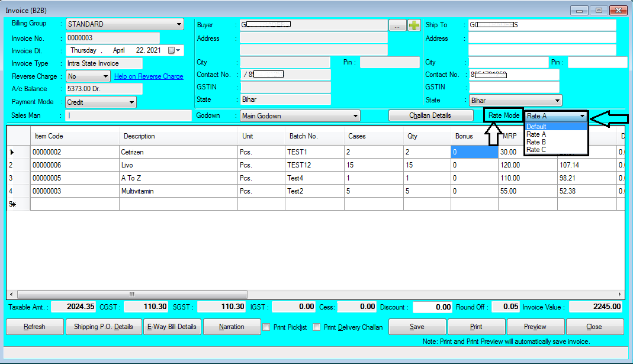
Task: Enable the Print Delivery Challan checkbox
Action: pos(317,327)
